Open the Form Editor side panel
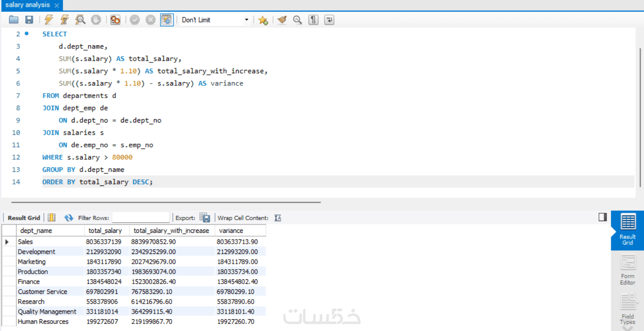Screen dimensions: 644x331 click(628, 270)
